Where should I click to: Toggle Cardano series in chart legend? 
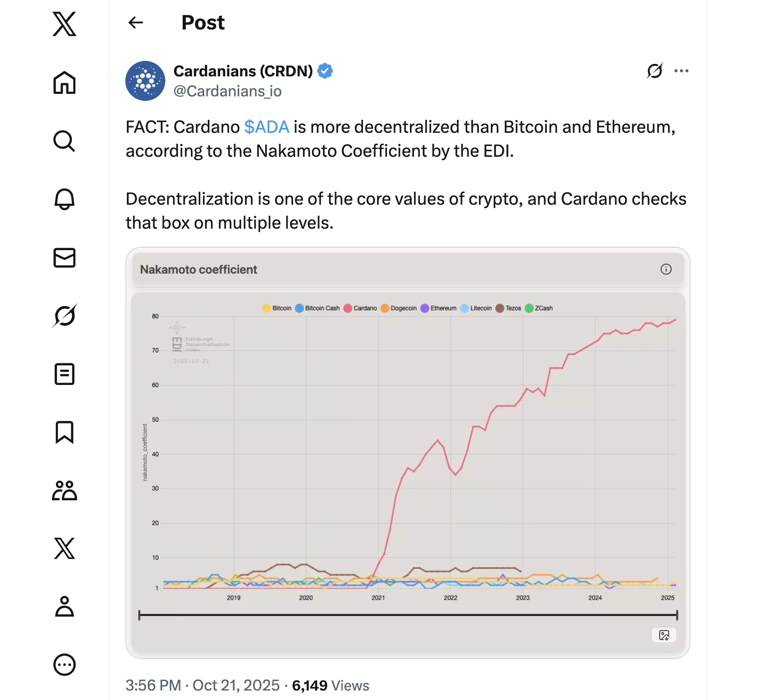[x=361, y=308]
